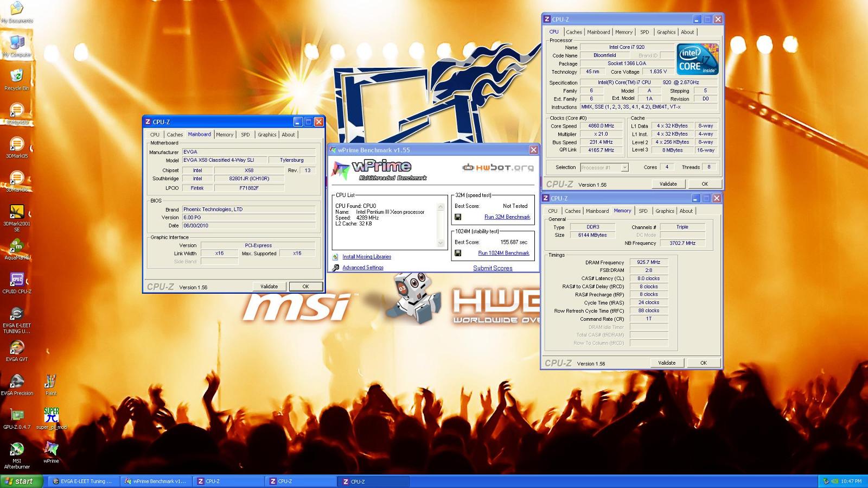Open My Documents desktop icon

[x=17, y=12]
